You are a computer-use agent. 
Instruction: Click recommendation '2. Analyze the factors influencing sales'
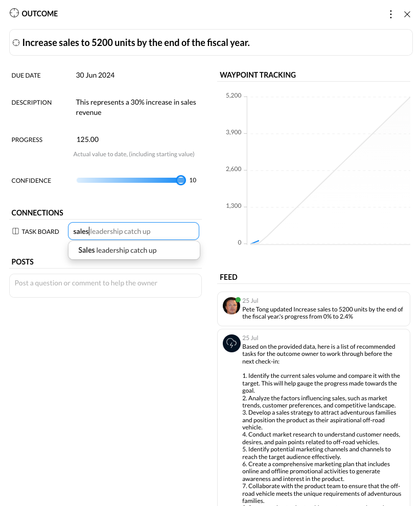click(319, 402)
